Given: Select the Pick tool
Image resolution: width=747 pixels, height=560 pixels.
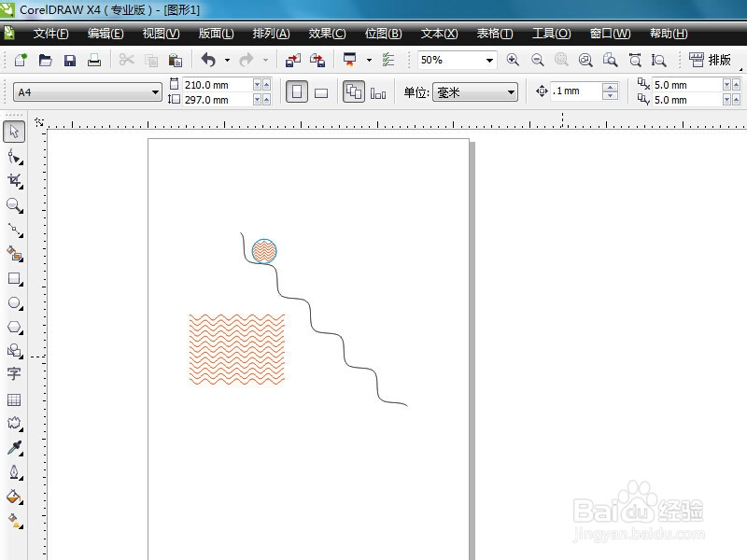Looking at the screenshot, I should (x=14, y=132).
